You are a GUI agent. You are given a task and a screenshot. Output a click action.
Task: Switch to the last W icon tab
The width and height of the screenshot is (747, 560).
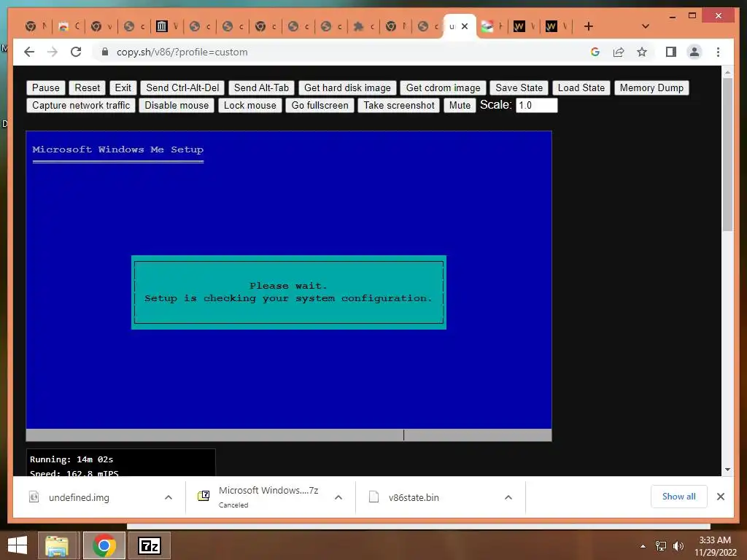557,26
